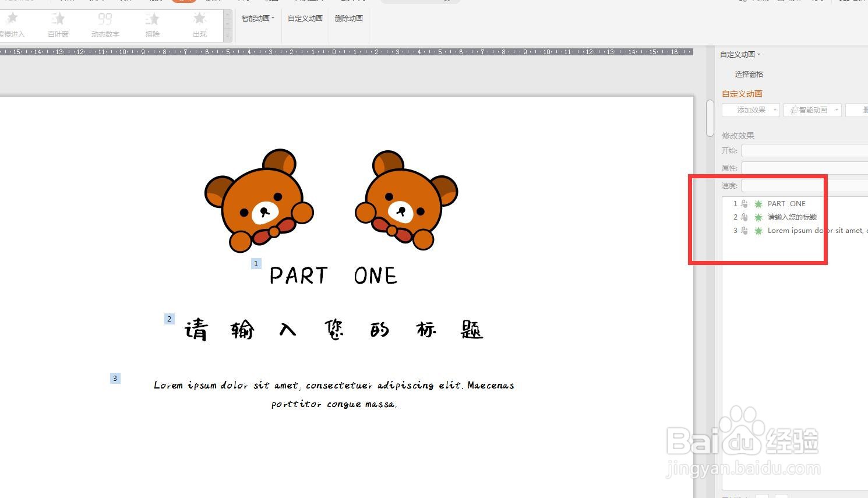Select the left bear image

pyautogui.click(x=259, y=200)
